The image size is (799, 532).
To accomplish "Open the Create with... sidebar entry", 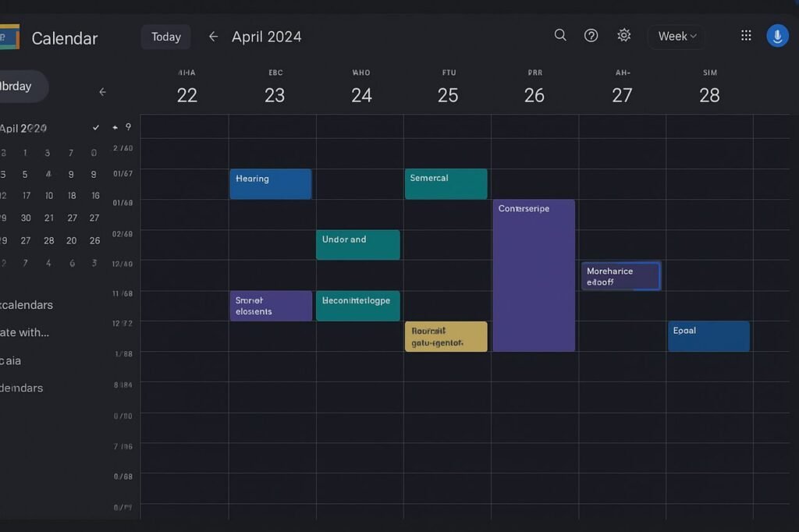I will point(23,332).
